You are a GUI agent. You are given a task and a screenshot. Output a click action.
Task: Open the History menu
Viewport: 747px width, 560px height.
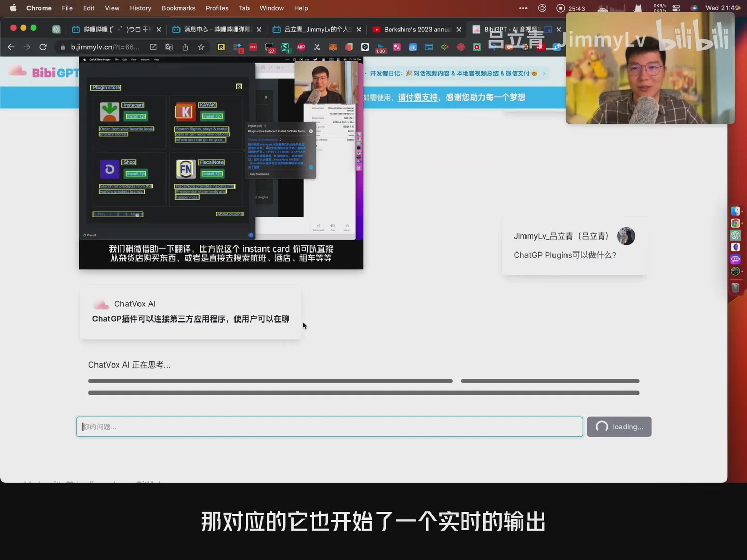coord(140,8)
